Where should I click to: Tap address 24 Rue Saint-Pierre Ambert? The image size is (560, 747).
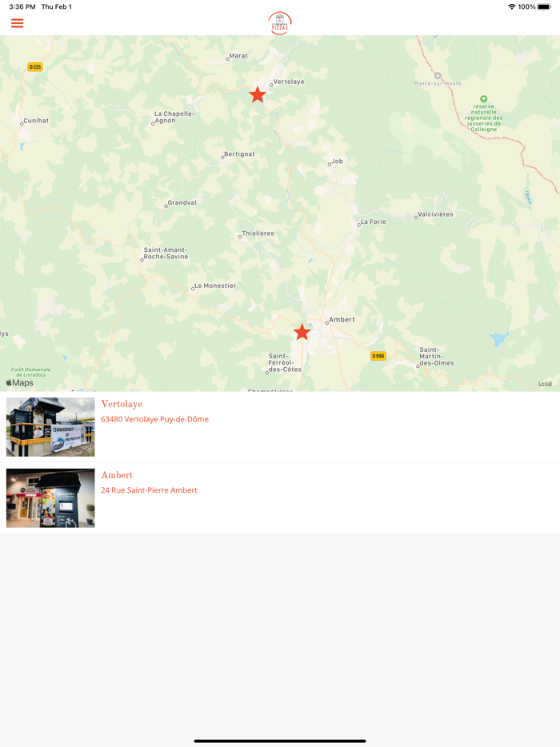[149, 490]
